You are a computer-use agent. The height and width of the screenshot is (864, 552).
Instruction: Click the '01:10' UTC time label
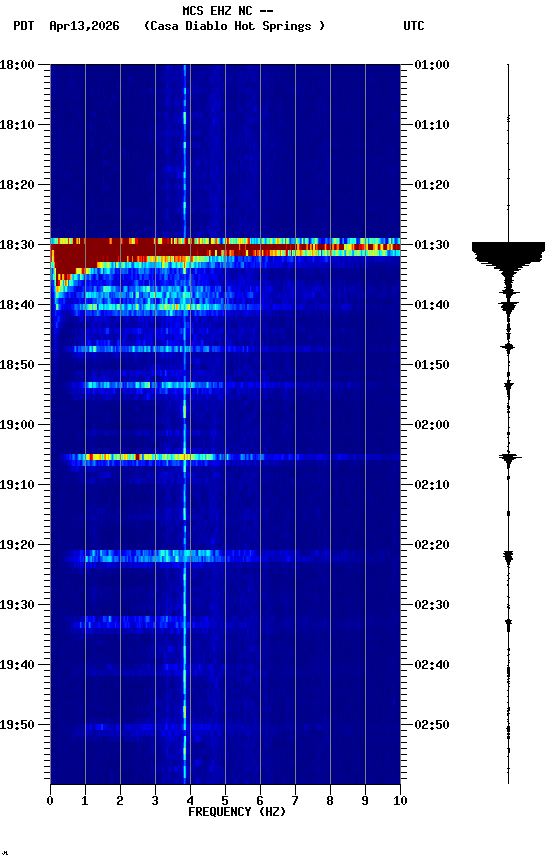coord(432,125)
